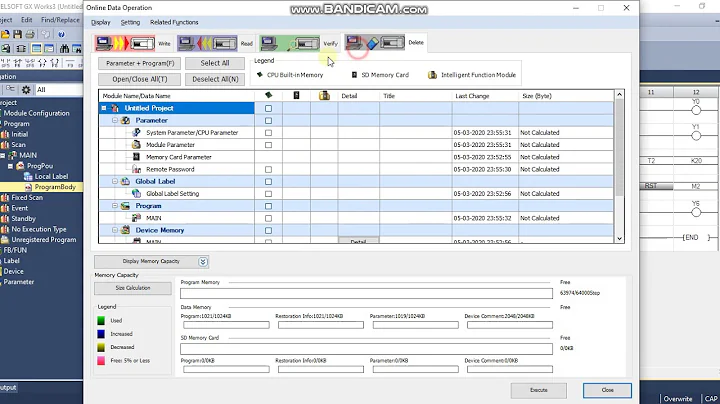Check System Parameter/CPU Parameter checkbox
Image resolution: width=720 pixels, height=404 pixels.
tap(268, 133)
